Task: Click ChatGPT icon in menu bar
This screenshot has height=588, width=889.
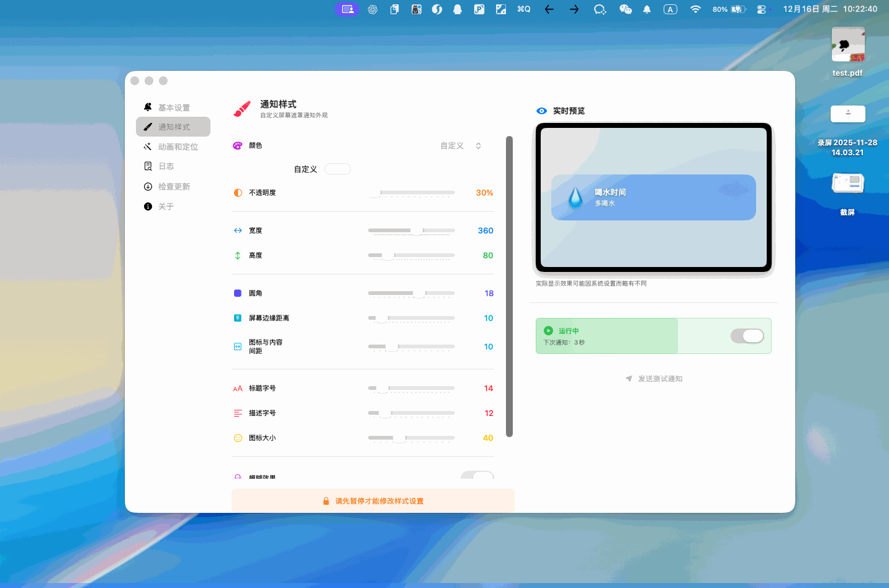Action: pyautogui.click(x=372, y=9)
